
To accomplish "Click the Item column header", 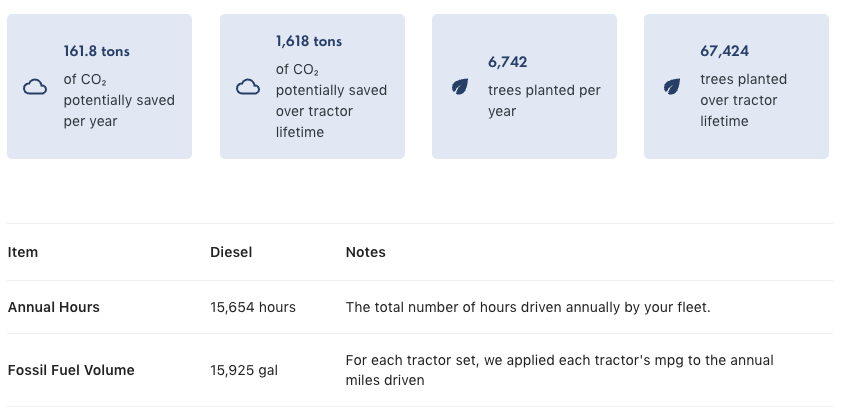I will (x=23, y=252).
